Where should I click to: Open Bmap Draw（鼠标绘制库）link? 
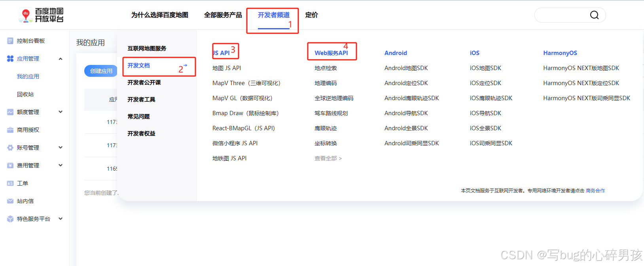[x=246, y=113]
